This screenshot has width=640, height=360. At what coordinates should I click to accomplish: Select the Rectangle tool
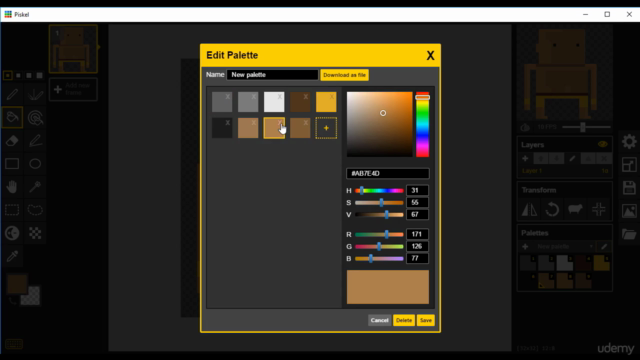[x=12, y=164]
